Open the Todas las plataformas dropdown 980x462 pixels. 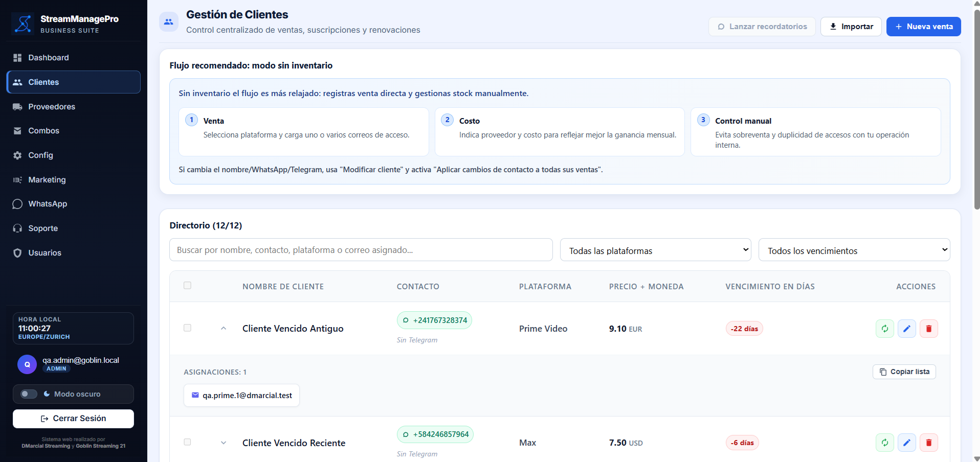pos(656,250)
